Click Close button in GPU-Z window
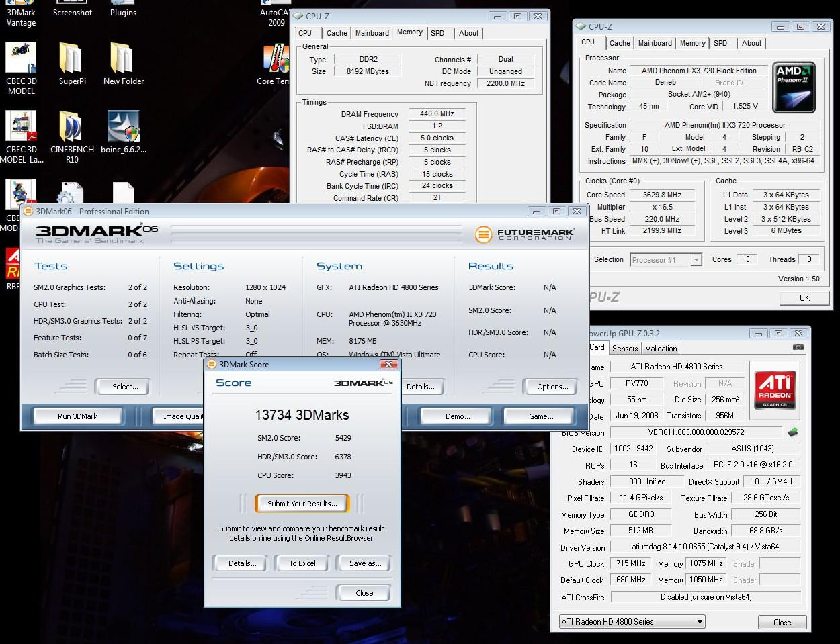The image size is (840, 644). [782, 623]
